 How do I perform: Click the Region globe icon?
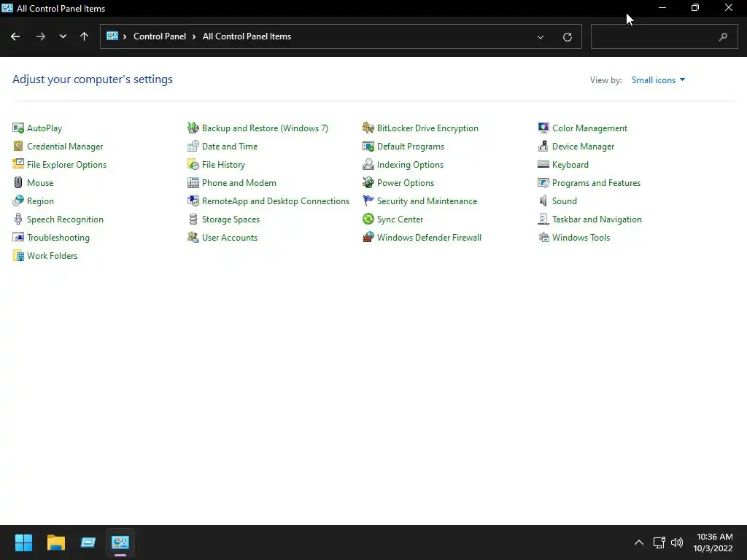[18, 201]
